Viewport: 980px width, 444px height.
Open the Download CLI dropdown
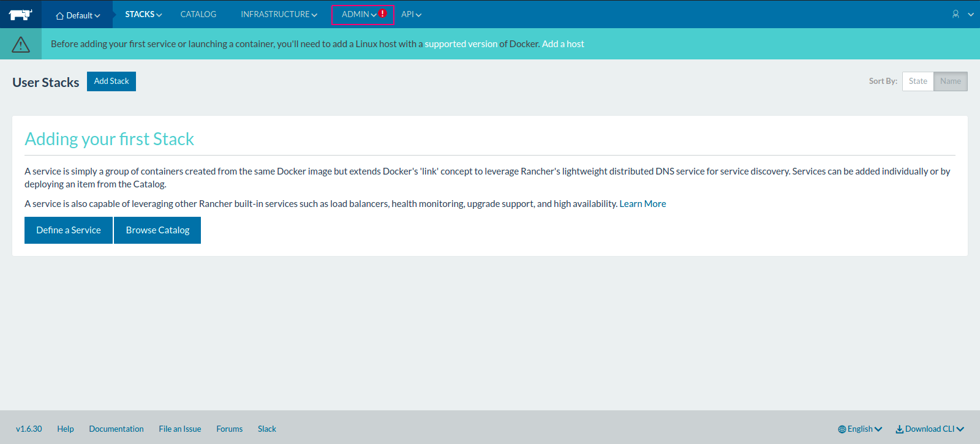pyautogui.click(x=930, y=429)
